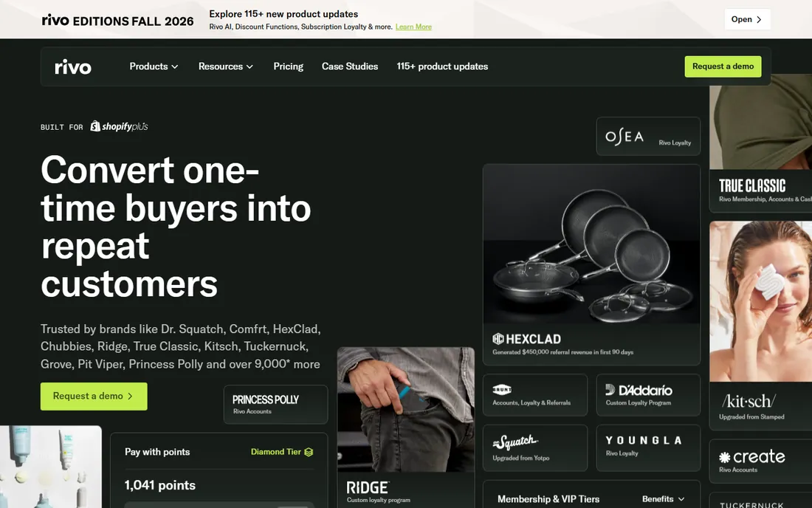Click the chevron arrow in Open button
812x508 pixels.
pyautogui.click(x=759, y=20)
